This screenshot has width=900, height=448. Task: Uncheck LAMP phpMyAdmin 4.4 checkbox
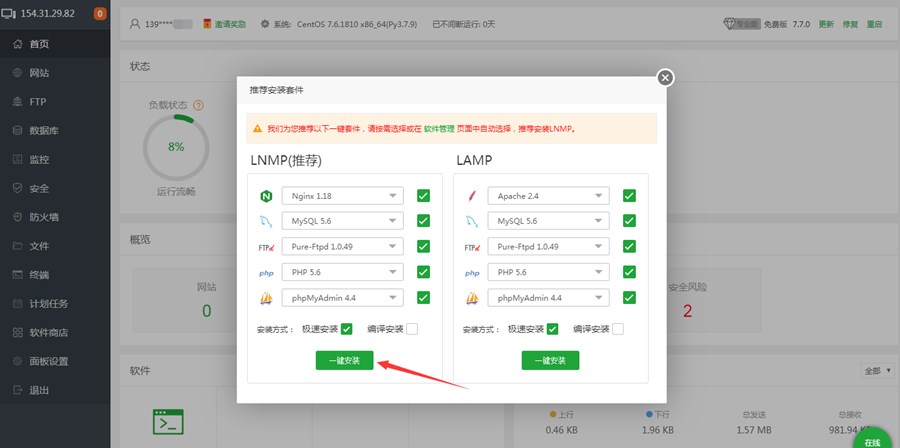[629, 298]
